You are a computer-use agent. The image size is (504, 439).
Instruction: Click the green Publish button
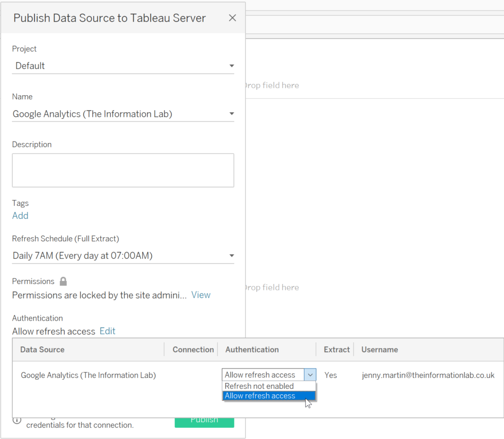[205, 422]
